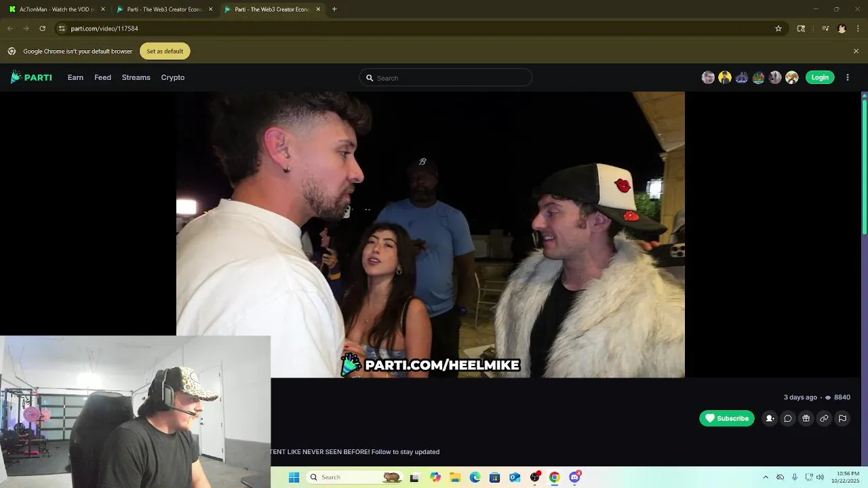
Task: Click the magnifier icon in Parti search bar
Action: tap(370, 78)
